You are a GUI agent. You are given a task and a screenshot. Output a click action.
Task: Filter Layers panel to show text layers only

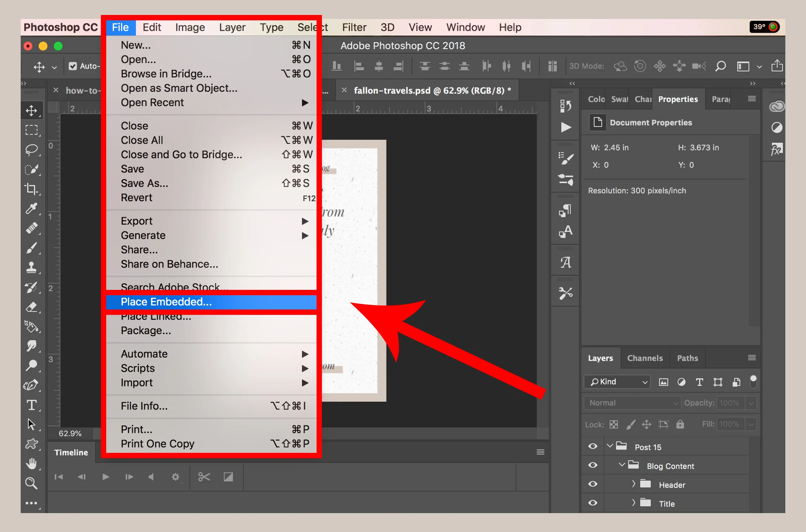(699, 382)
